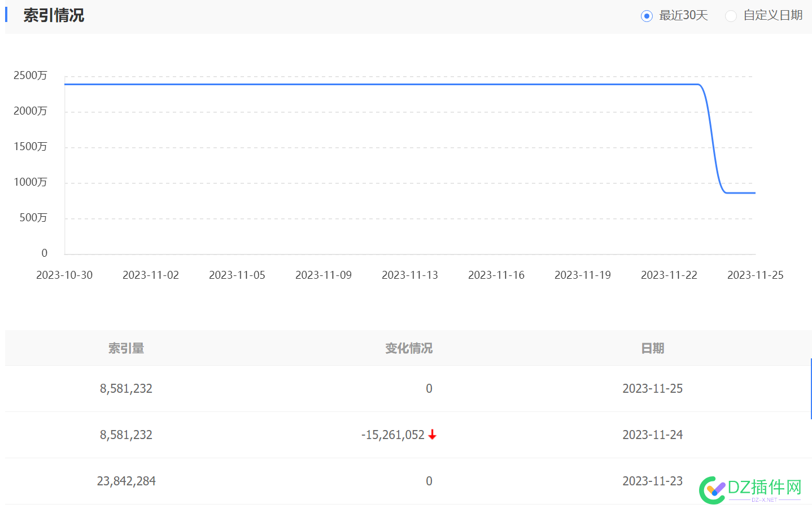
Task: Click chart x-axis label 2023-11-19
Action: point(583,275)
